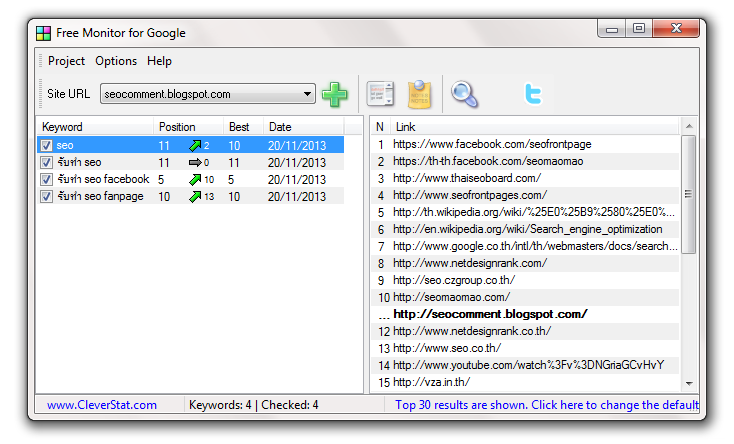
Task: Select the google.co.th webmasters result
Action: [535, 246]
